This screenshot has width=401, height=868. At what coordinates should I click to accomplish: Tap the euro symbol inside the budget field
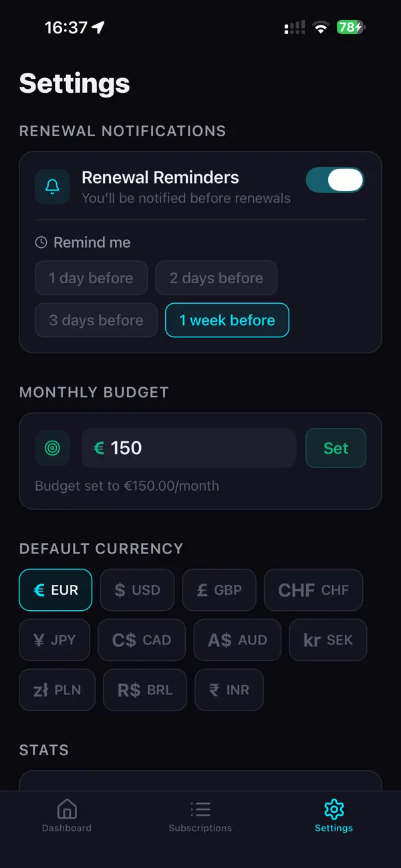click(x=98, y=448)
